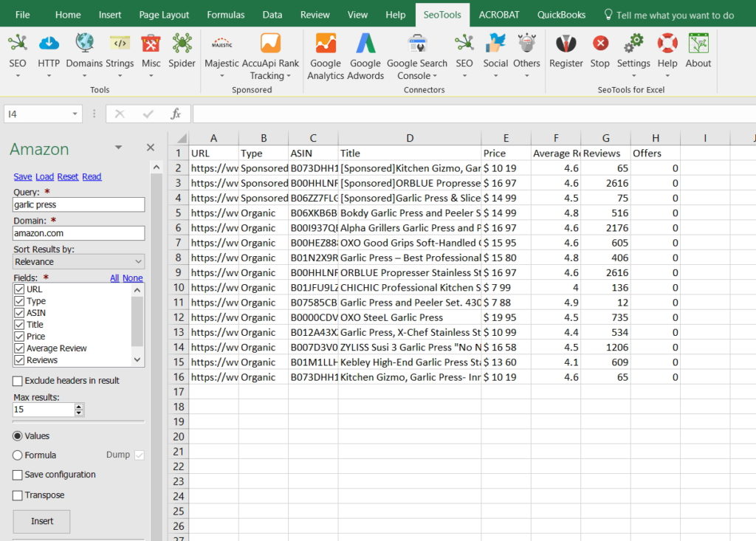Open the SEO tools icon in Tools group

point(18,43)
